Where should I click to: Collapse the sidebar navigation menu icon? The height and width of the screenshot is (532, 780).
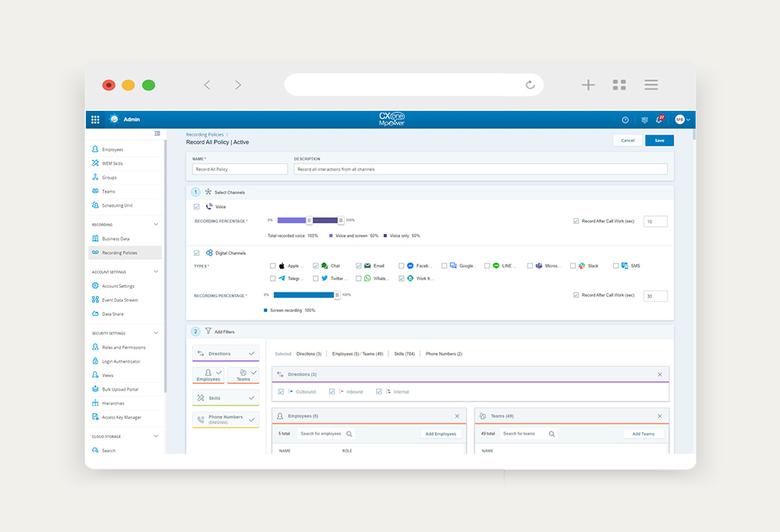pyautogui.click(x=157, y=133)
